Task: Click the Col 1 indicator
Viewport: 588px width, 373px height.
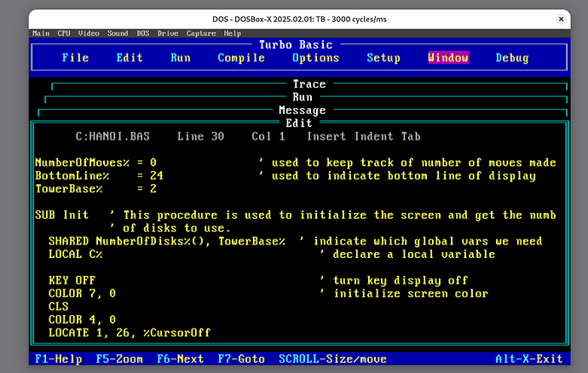Action: click(x=268, y=136)
